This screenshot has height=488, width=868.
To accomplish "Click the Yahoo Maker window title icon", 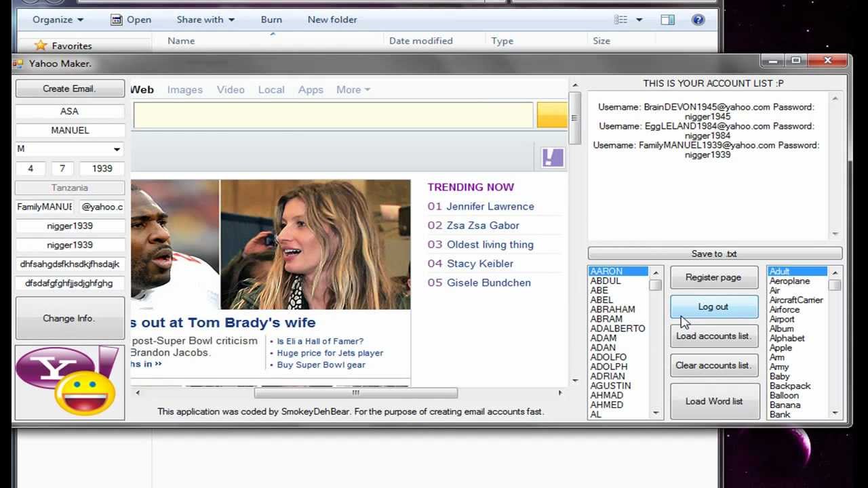I will tap(18, 64).
